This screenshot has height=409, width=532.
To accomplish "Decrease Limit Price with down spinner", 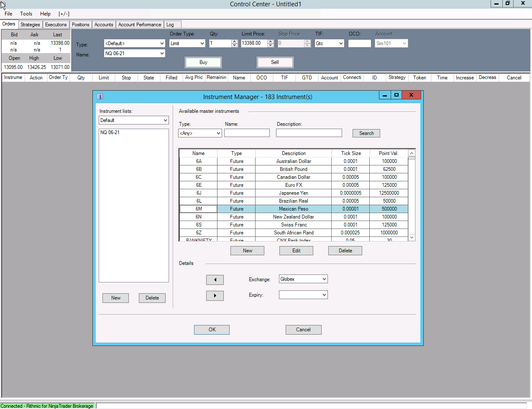I will tap(271, 45).
